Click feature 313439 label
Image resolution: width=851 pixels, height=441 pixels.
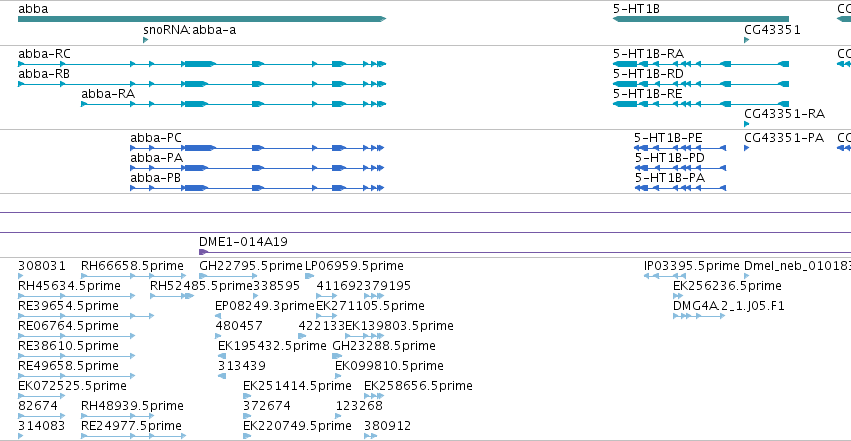242,366
